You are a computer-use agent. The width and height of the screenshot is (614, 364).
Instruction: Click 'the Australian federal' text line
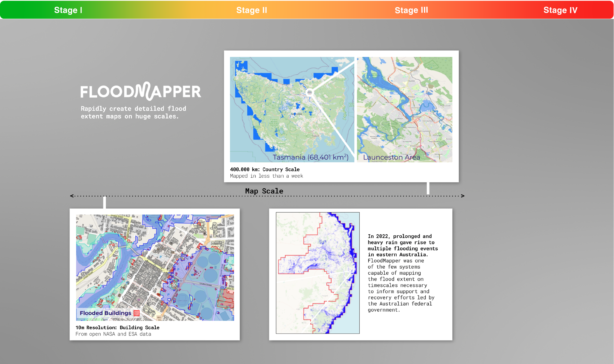pos(400,304)
